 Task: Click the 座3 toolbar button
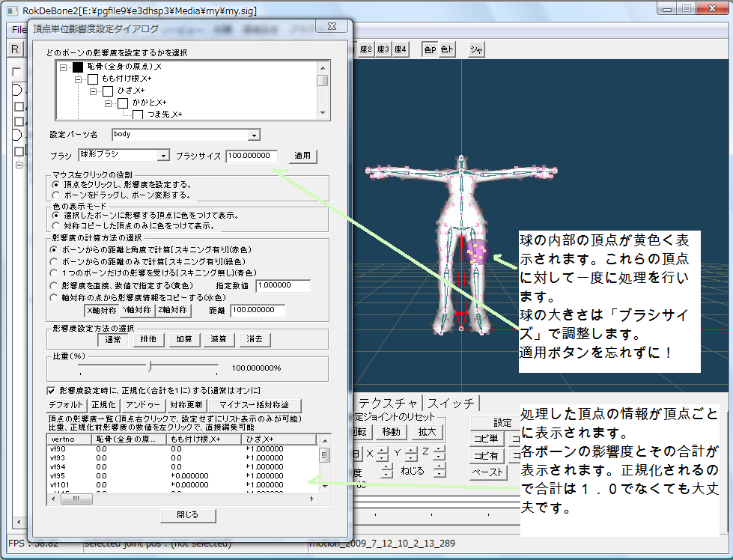pos(383,49)
